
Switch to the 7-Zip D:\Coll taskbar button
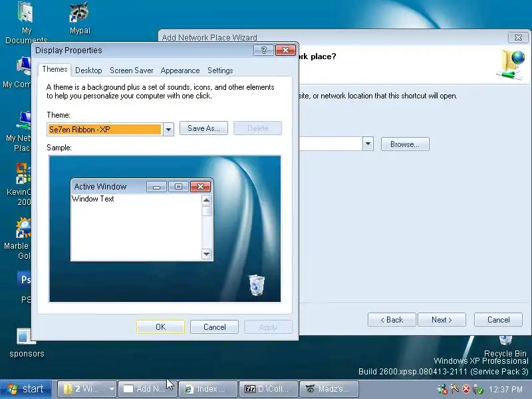click(x=269, y=389)
